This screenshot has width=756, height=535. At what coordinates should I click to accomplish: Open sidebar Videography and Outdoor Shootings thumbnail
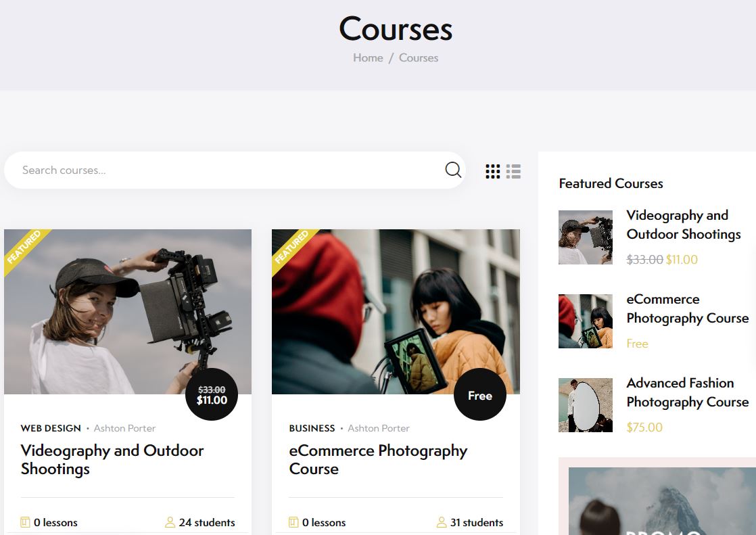(586, 237)
